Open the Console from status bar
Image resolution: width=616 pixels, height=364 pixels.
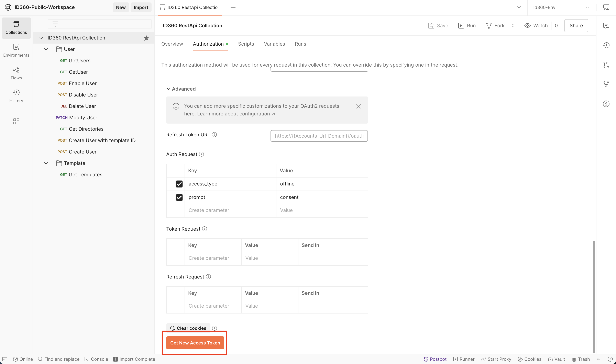96,359
